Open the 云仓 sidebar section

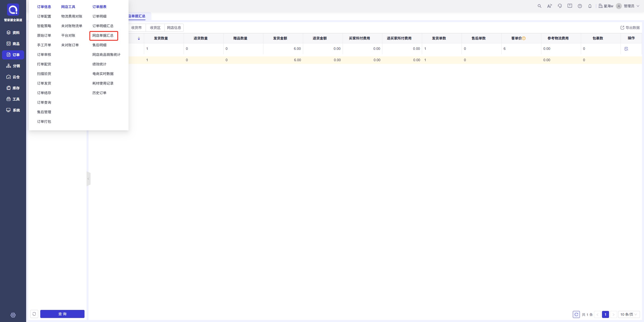(x=13, y=77)
